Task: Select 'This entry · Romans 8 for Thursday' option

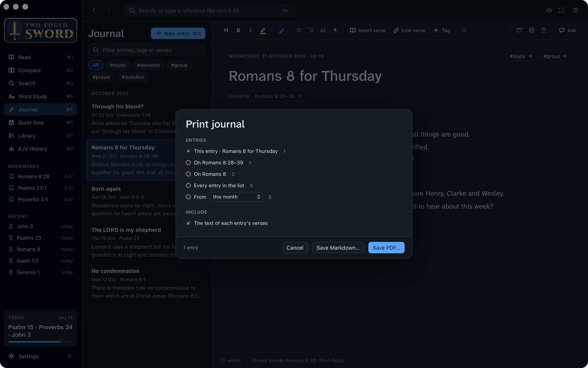Action: (x=235, y=151)
